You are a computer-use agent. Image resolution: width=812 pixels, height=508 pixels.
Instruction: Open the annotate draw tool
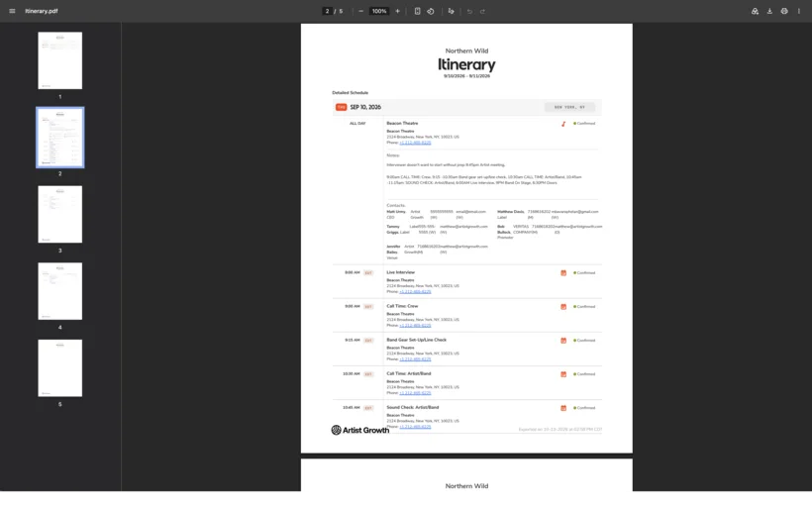pos(451,11)
